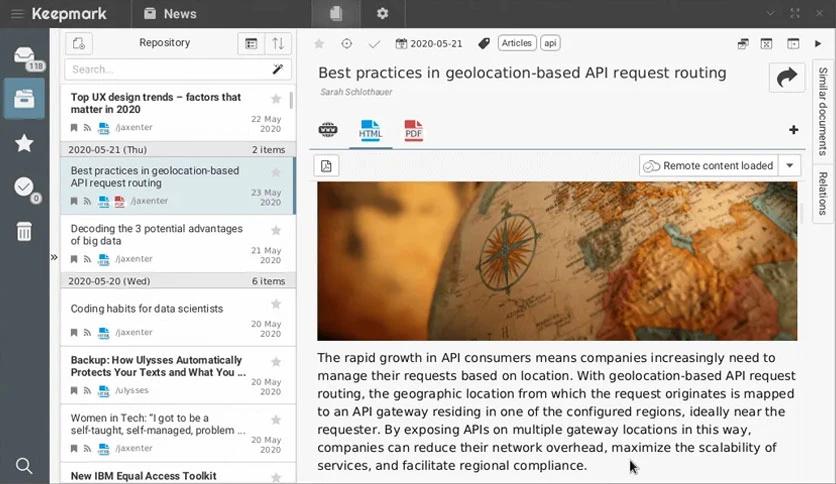Viewport: 836px width, 484px height.
Task: Click the Remote content loaded button
Action: pos(709,165)
